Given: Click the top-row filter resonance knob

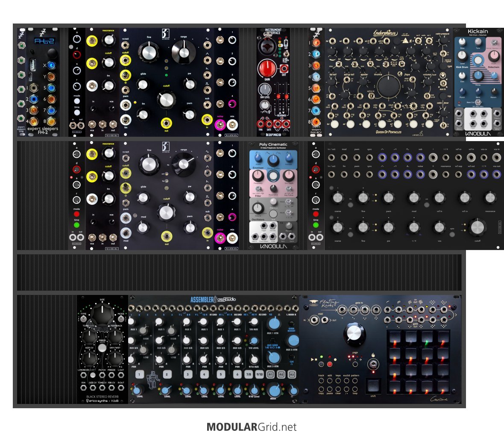Looking at the screenshot, I should click(108, 40).
